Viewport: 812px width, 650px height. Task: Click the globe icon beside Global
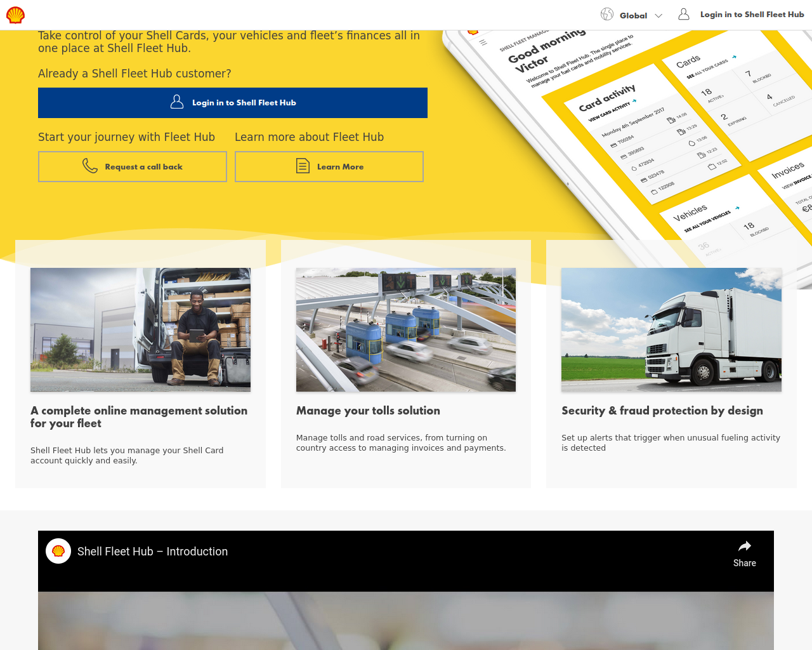pyautogui.click(x=607, y=14)
